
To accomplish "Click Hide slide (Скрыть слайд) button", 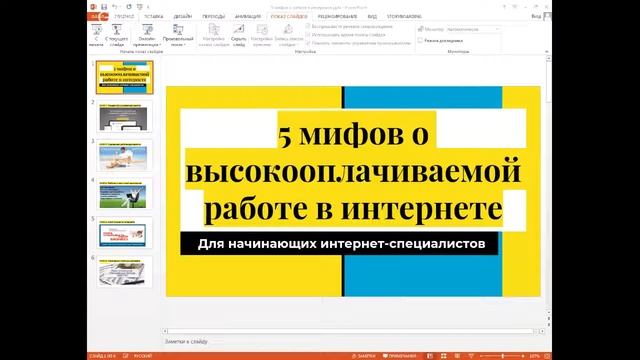I will [x=239, y=35].
